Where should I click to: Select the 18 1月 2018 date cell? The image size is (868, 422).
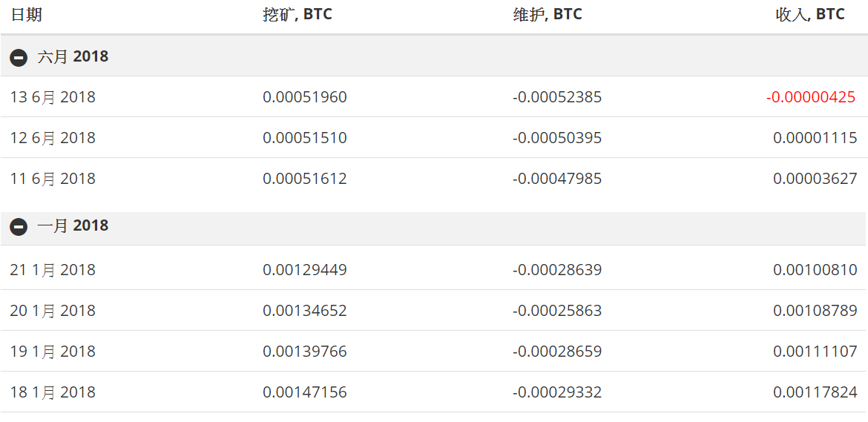tap(53, 392)
